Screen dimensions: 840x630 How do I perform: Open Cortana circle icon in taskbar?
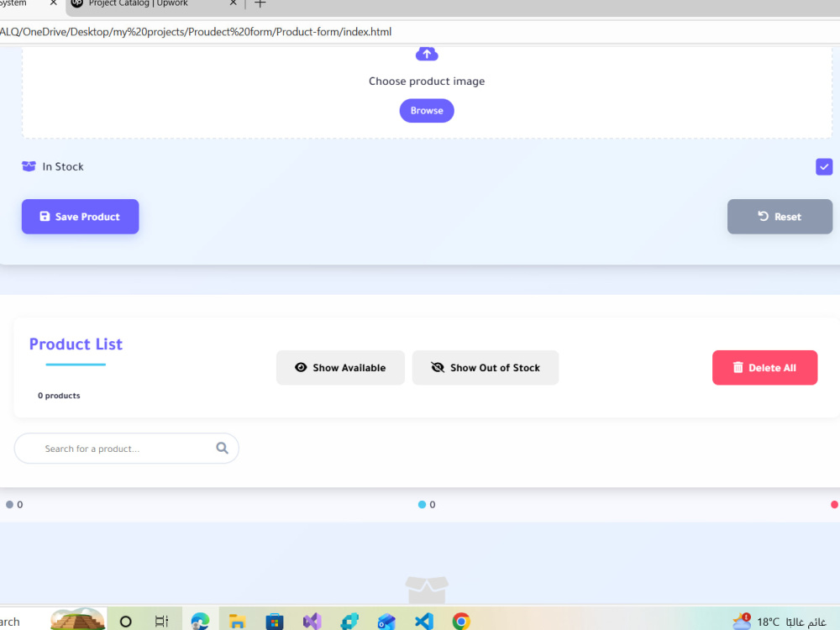click(x=125, y=622)
